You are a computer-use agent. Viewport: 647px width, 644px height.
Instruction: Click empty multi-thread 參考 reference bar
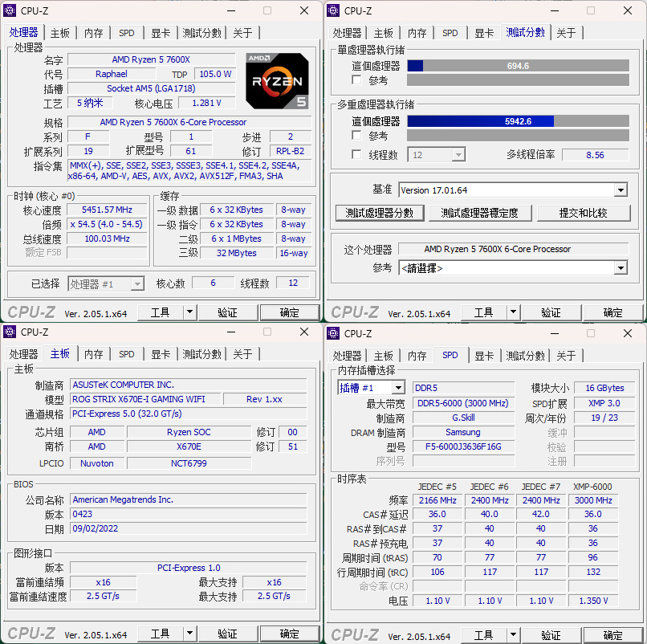coord(519,136)
